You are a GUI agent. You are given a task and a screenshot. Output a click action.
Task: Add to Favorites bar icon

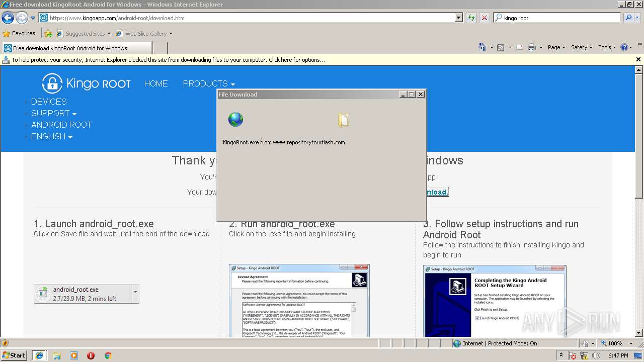48,34
